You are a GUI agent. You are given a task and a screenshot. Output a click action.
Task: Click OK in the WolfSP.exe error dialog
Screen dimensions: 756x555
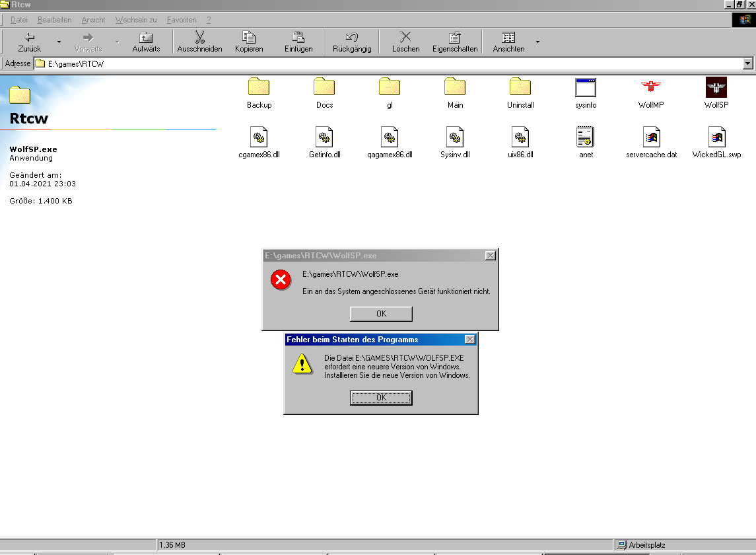[381, 314]
